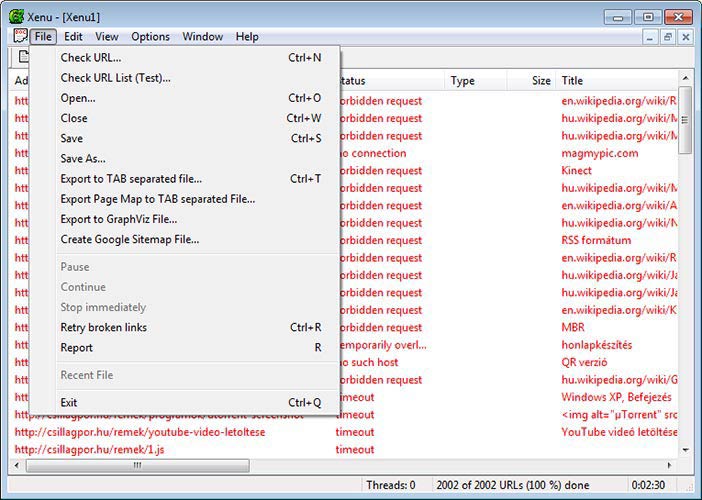Click the Xenu app icon in title bar
702x500 pixels.
pos(16,17)
